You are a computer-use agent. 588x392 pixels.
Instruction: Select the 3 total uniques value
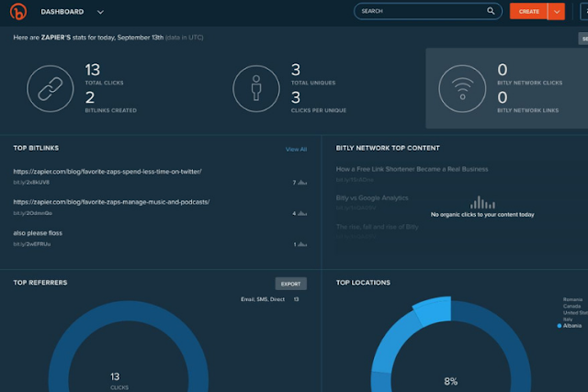point(296,70)
